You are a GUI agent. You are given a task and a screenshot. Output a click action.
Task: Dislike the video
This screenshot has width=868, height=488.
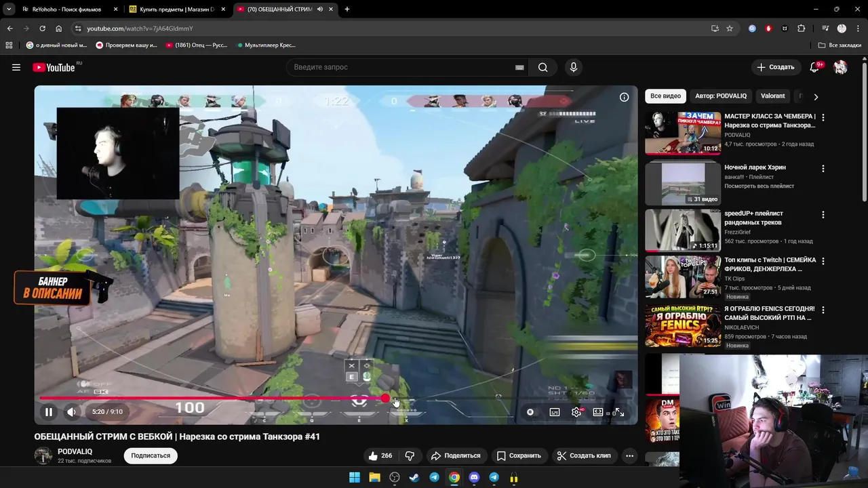coord(410,455)
